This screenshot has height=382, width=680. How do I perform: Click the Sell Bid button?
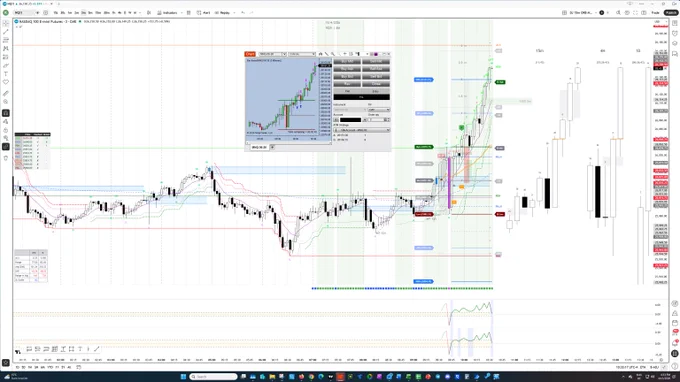[x=376, y=76]
